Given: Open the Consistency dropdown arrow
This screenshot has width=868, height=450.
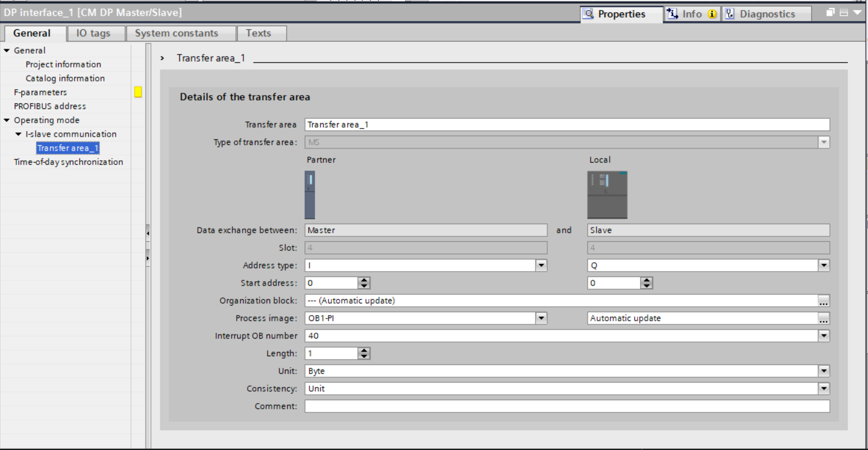Looking at the screenshot, I should [824, 389].
